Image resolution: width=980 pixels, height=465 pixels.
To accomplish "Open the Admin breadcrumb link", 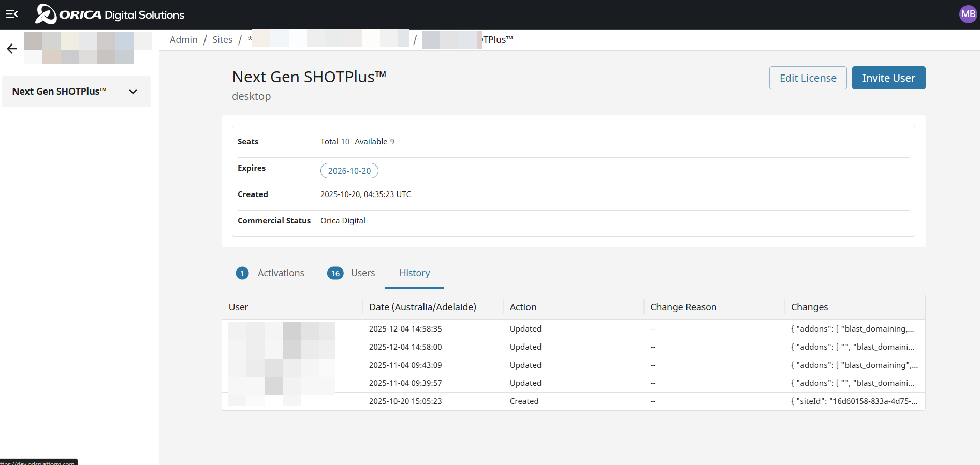I will pyautogui.click(x=184, y=40).
